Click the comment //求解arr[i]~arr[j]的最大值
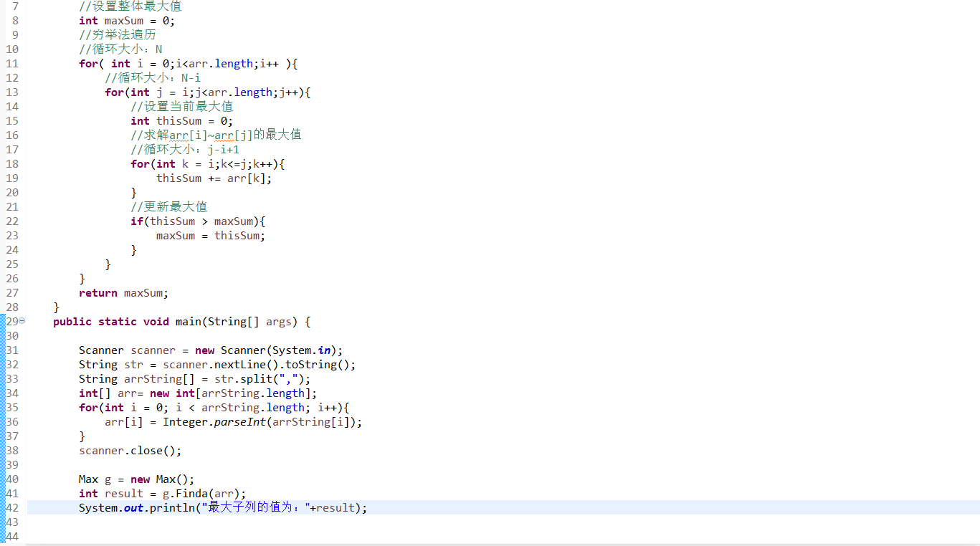This screenshot has width=980, height=546. pos(216,135)
